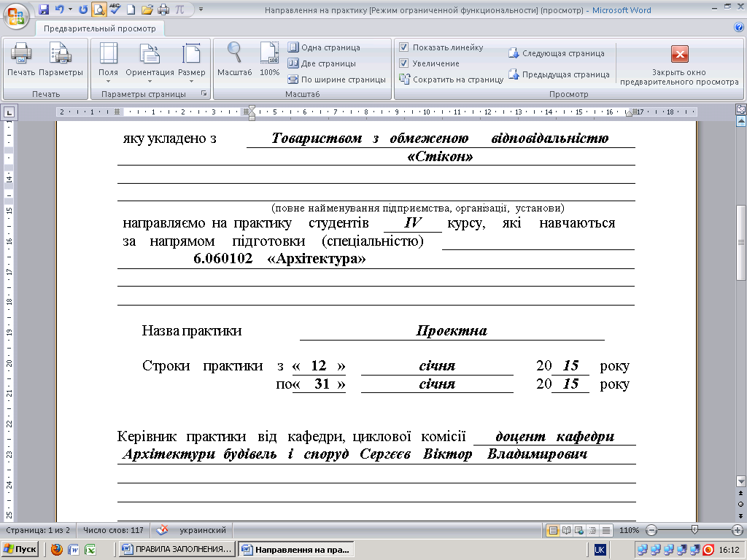Viewport: 747px width, 560px height.
Task: Toggle Увеличение checkbox
Action: click(x=403, y=63)
